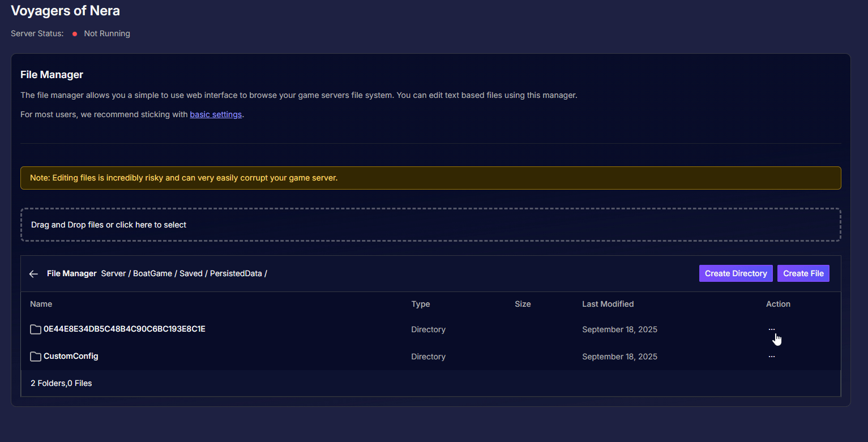The image size is (868, 442).
Task: Follow the basic settings link
Action: click(x=216, y=114)
